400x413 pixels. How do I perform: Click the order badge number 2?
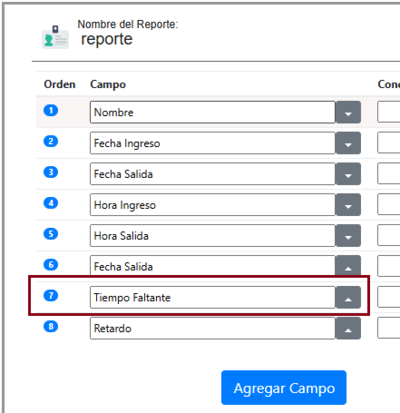51,141
